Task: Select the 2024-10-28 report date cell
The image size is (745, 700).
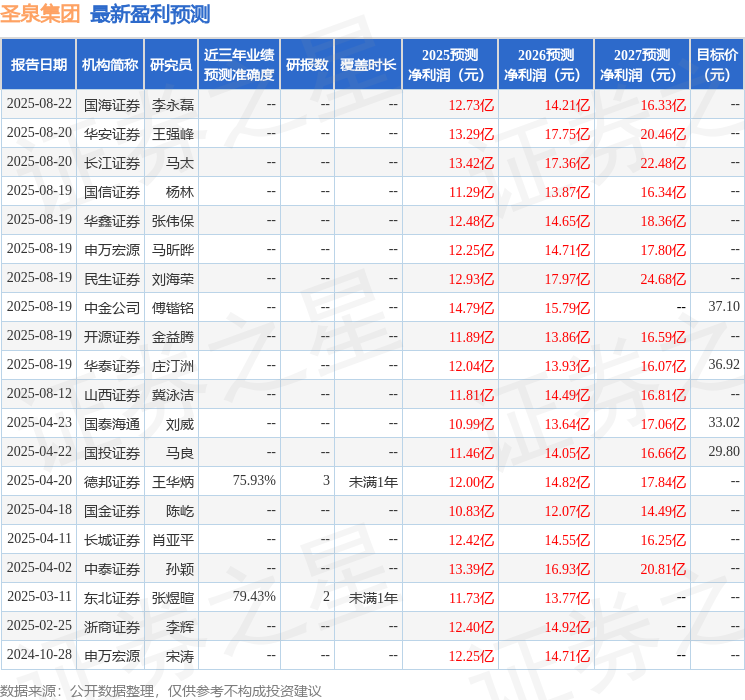Action: pos(39,655)
